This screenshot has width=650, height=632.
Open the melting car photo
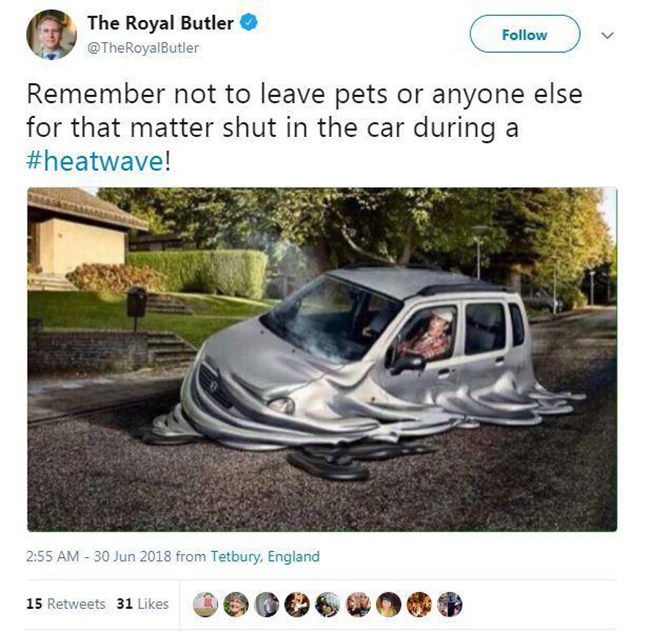click(x=322, y=359)
